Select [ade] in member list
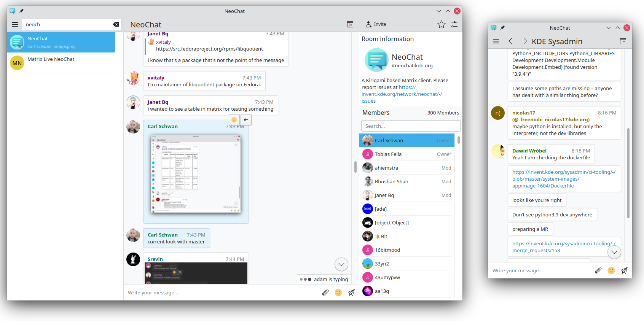This screenshot has height=321, width=644. (407, 209)
